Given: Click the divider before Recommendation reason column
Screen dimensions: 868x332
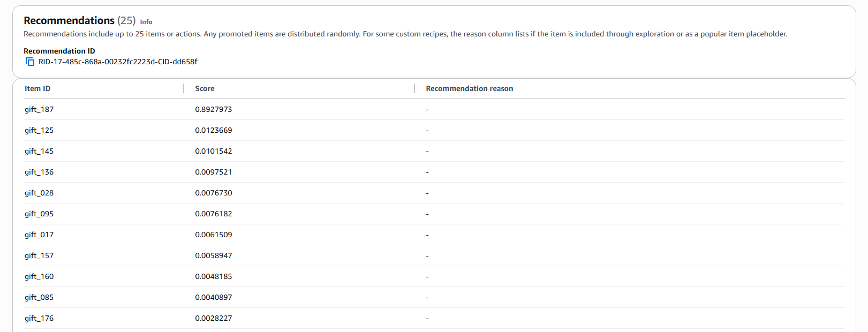Looking at the screenshot, I should pyautogui.click(x=414, y=88).
